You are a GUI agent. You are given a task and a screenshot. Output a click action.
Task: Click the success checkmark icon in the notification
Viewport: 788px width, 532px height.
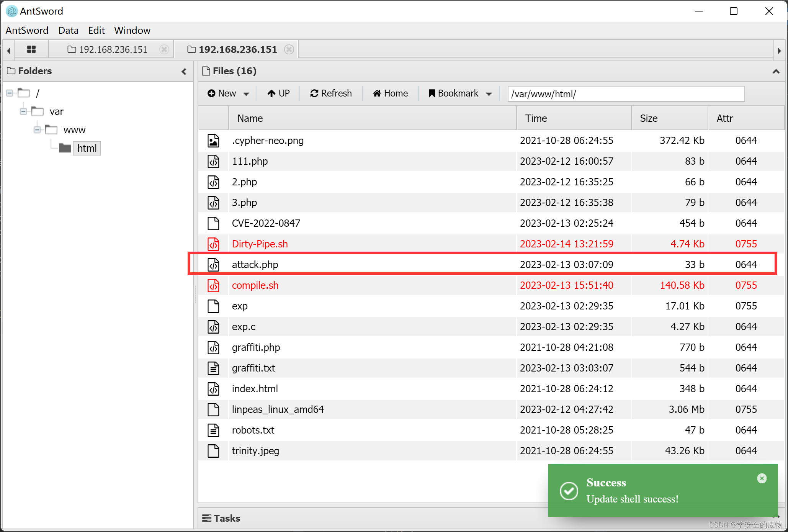[x=569, y=491]
